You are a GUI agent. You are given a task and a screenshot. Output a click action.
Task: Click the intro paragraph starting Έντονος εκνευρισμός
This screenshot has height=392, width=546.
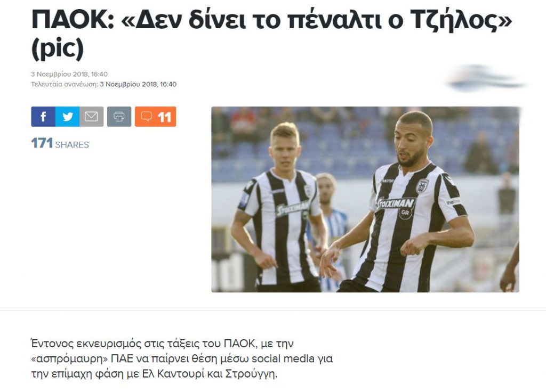[182, 358]
